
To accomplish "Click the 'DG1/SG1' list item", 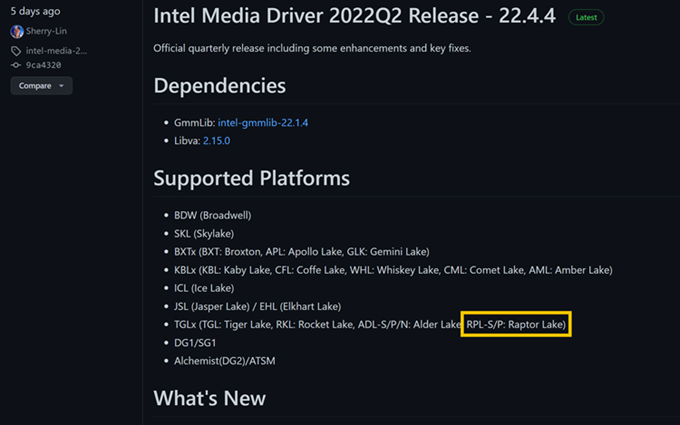I will click(x=195, y=343).
